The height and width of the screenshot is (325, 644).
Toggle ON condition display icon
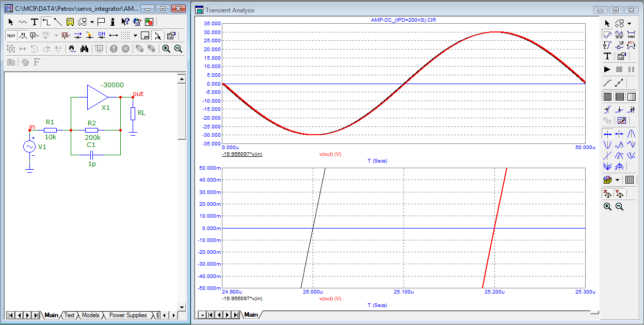coord(102,35)
